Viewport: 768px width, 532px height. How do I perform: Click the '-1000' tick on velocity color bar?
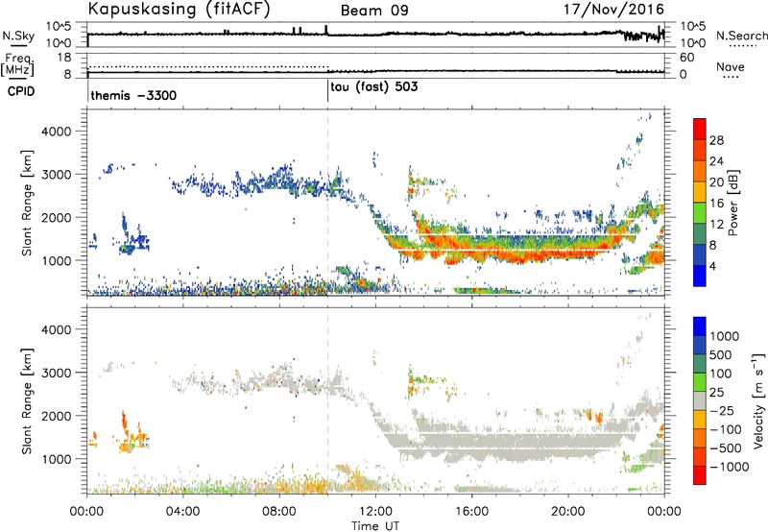click(730, 467)
